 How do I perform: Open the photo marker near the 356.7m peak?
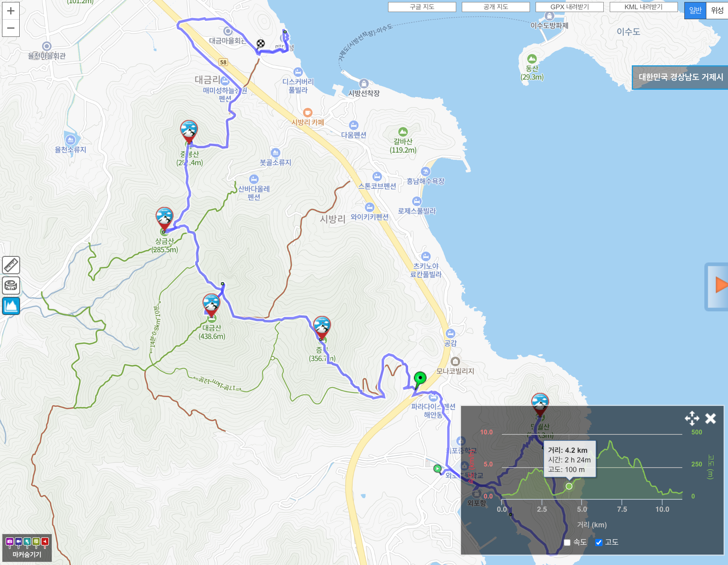coord(322,327)
